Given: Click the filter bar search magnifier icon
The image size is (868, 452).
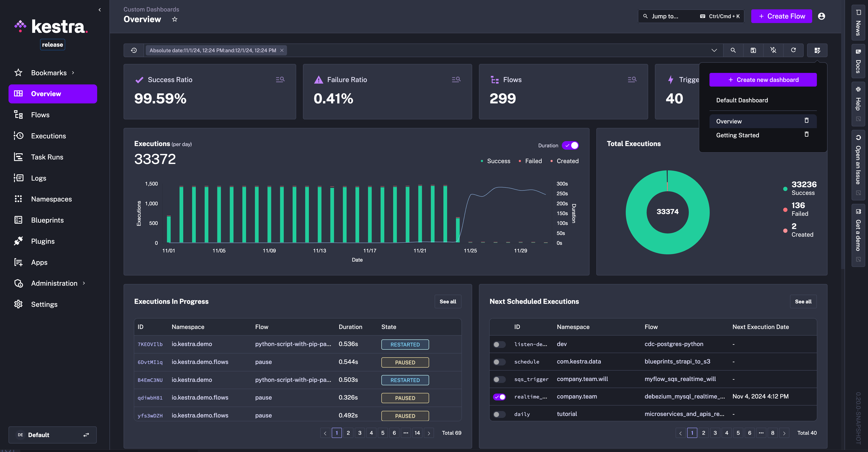Looking at the screenshot, I should [x=733, y=50].
